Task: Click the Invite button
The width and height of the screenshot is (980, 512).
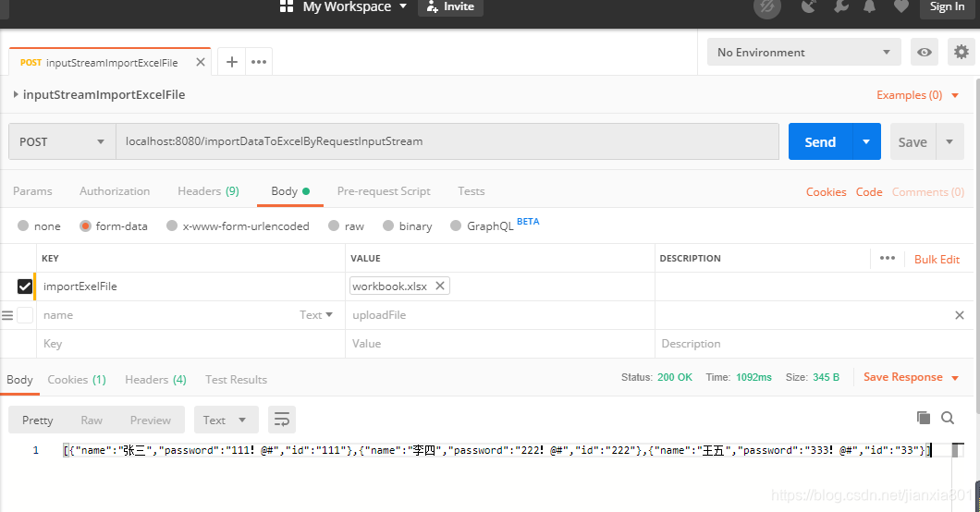Action: [450, 6]
